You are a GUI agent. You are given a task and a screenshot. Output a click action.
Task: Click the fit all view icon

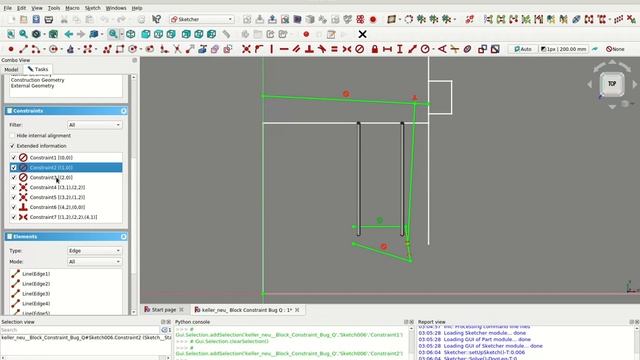click(11, 34)
